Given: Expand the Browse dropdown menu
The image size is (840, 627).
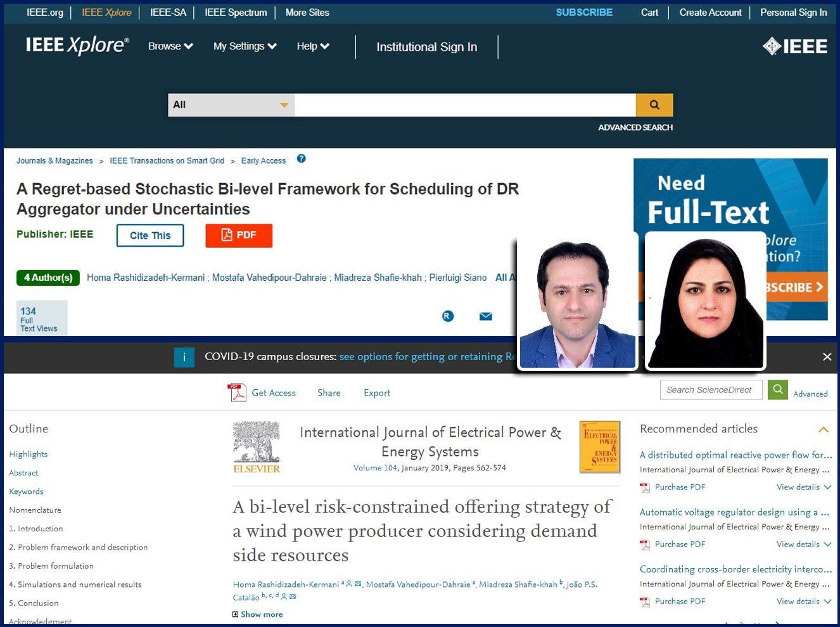Looking at the screenshot, I should pyautogui.click(x=170, y=46).
